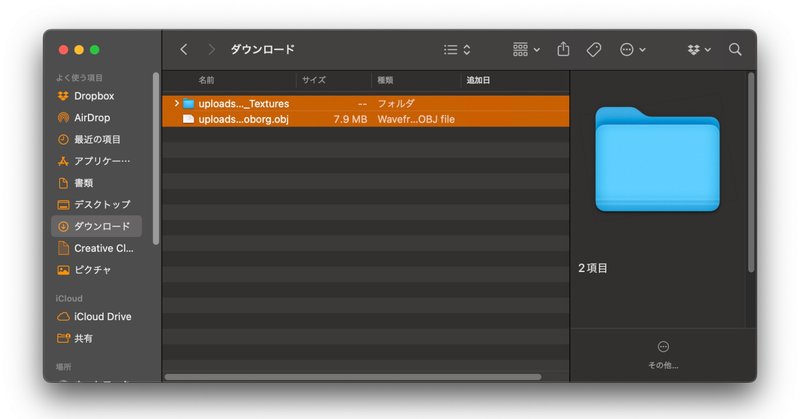The width and height of the screenshot is (800, 419).
Task: Open Creative Cl... in the sidebar
Action: (96, 248)
